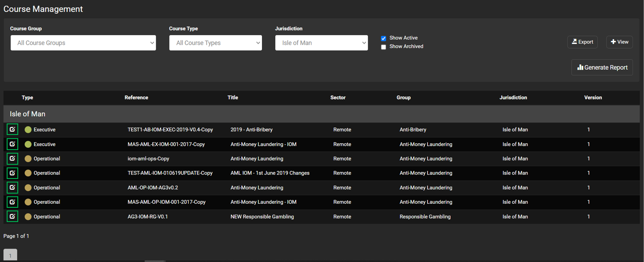The height and width of the screenshot is (262, 644).
Task: Open edit icon for iom-aml-ops-Copy
Action: 12,159
